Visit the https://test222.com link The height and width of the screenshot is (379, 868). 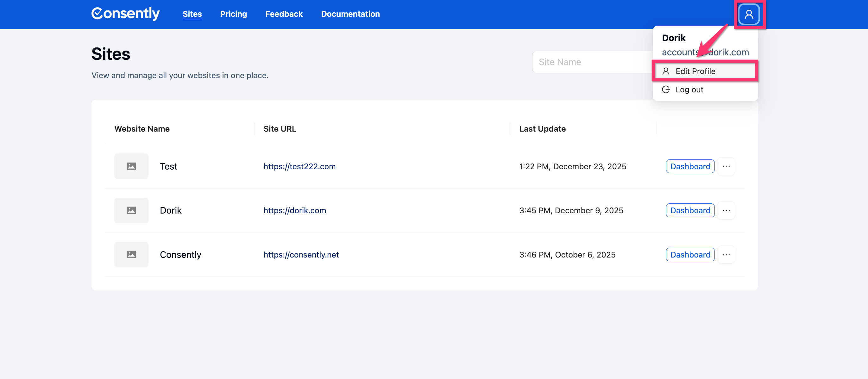click(299, 166)
